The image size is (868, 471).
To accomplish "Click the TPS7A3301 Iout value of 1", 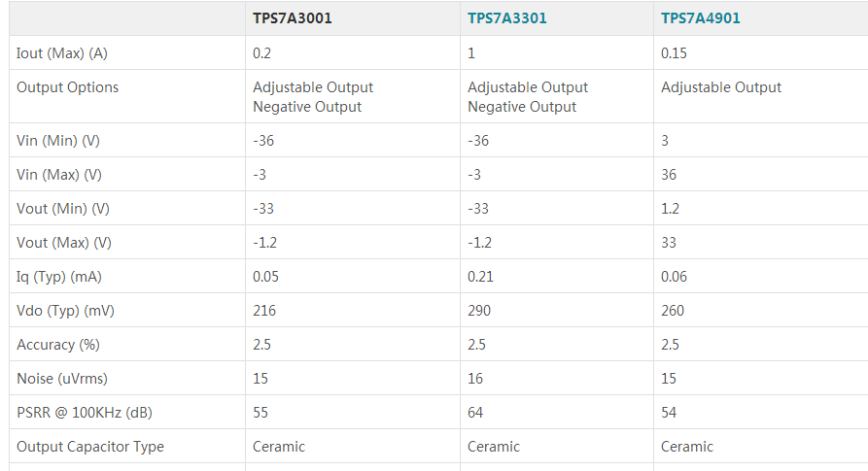I will tap(471, 53).
